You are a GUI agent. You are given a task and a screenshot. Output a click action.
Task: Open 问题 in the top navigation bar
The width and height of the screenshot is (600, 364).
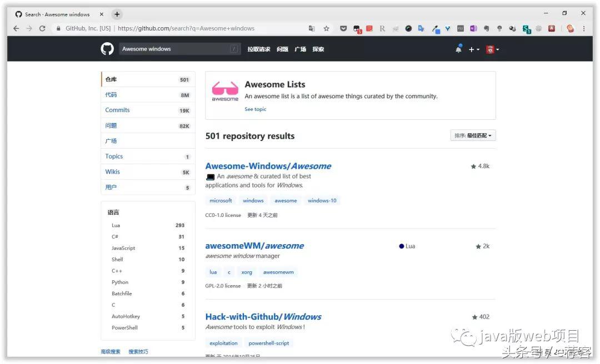(282, 49)
